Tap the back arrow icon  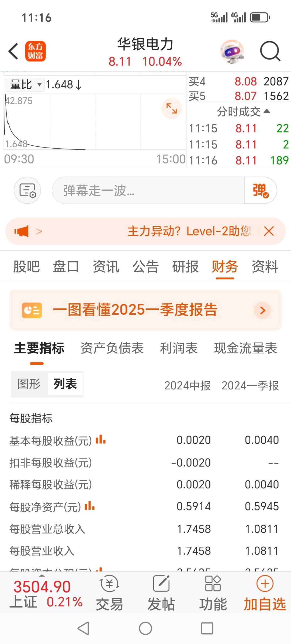(x=13, y=51)
